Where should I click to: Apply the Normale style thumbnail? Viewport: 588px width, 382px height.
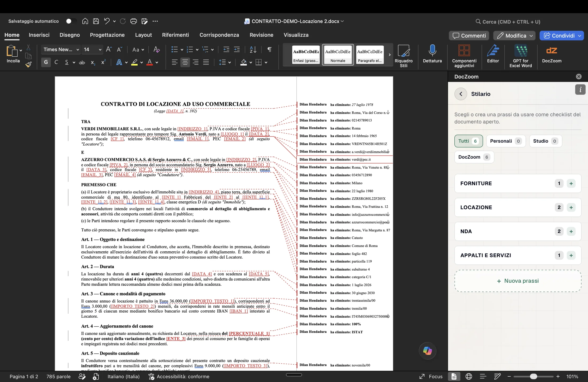(338, 55)
